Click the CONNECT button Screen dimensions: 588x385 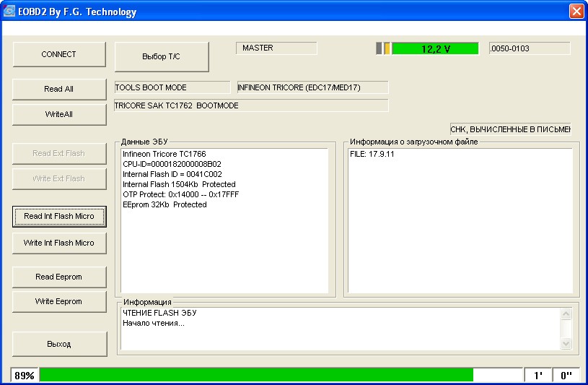point(59,54)
